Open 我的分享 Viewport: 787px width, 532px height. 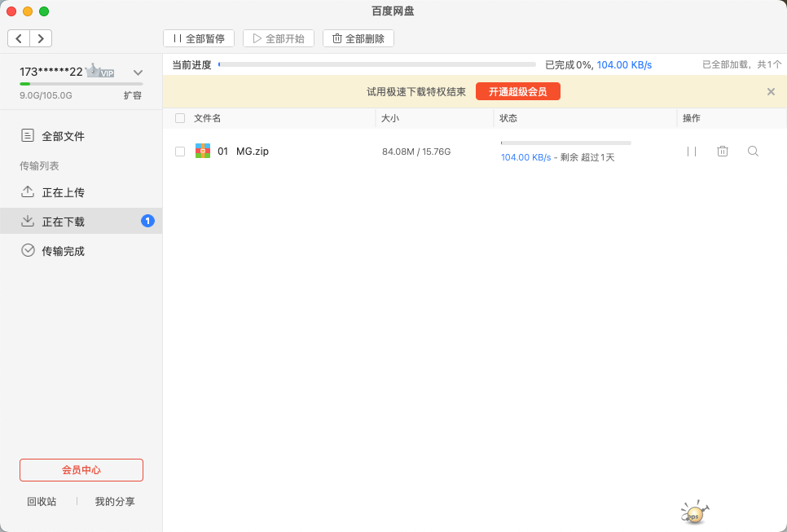click(x=115, y=501)
